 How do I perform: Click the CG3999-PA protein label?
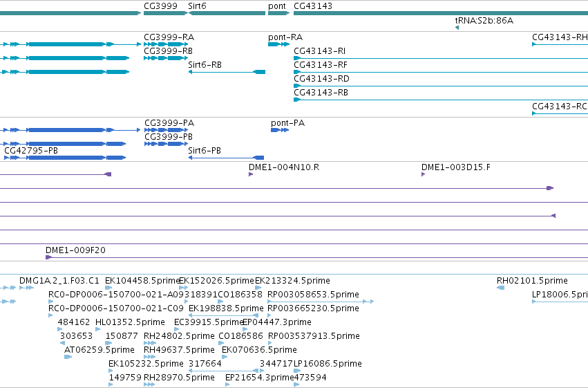click(x=169, y=123)
